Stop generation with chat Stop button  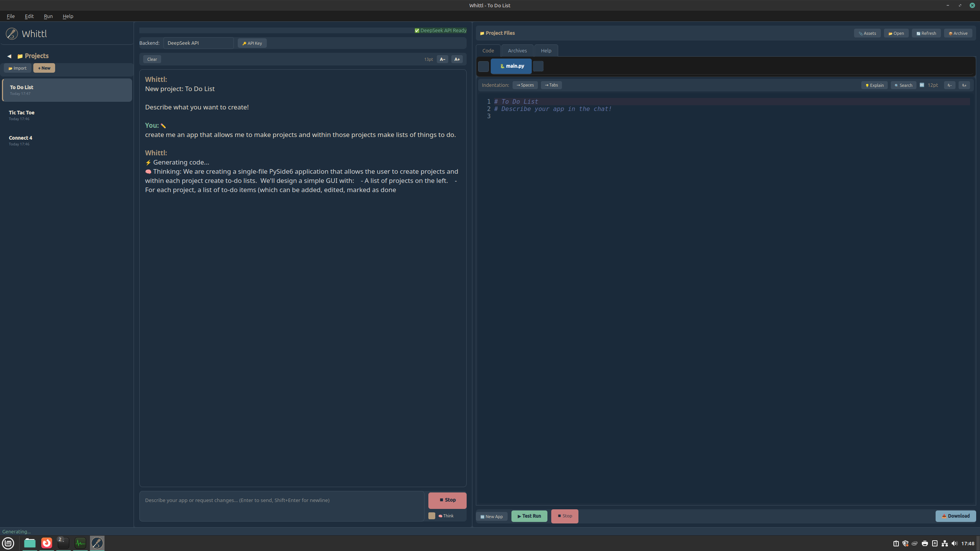pyautogui.click(x=447, y=500)
